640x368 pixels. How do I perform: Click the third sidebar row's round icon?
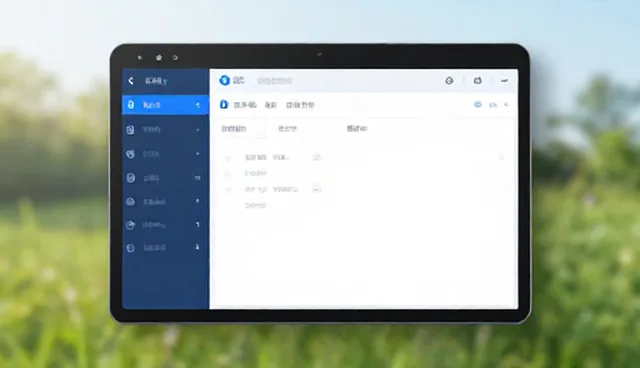click(x=130, y=154)
